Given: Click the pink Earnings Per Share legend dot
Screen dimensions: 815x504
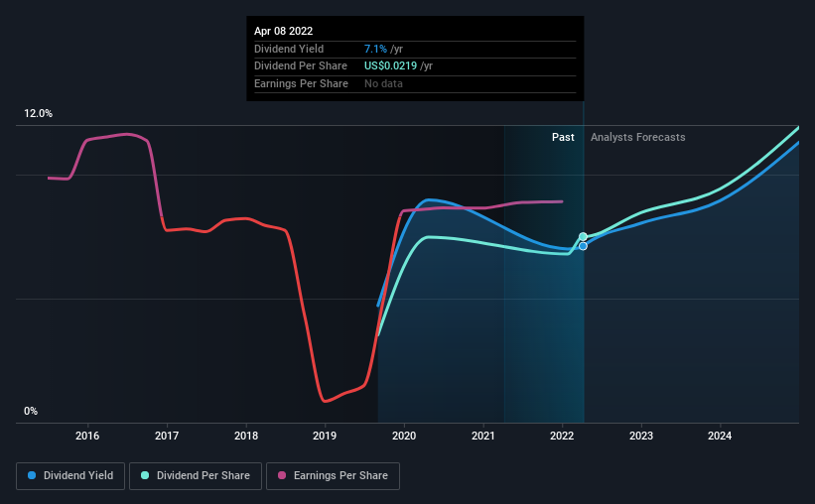Looking at the screenshot, I should point(282,475).
